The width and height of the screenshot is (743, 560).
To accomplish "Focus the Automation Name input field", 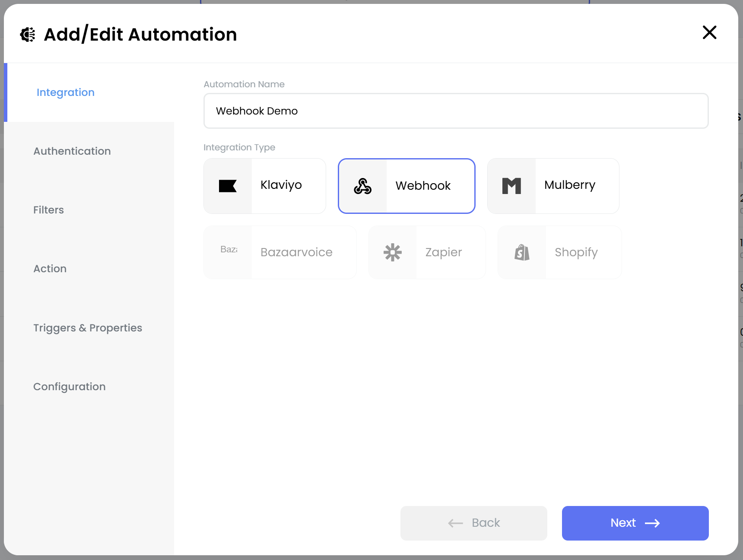I will (x=456, y=111).
